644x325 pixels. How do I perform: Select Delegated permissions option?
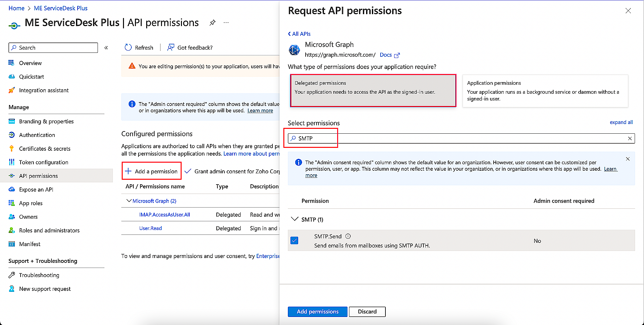click(x=373, y=91)
